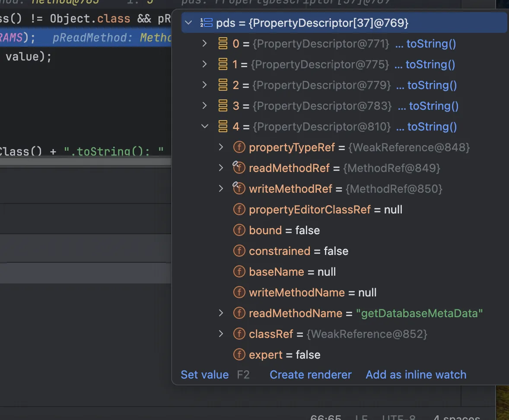Viewport: 509px width, 420px height.
Task: Click the field icon next to propertyTypeRef
Action: [x=239, y=147]
